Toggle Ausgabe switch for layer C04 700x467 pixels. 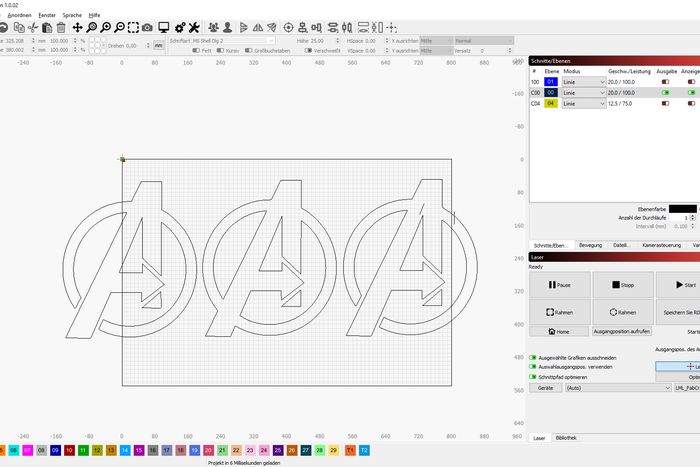pos(665,103)
